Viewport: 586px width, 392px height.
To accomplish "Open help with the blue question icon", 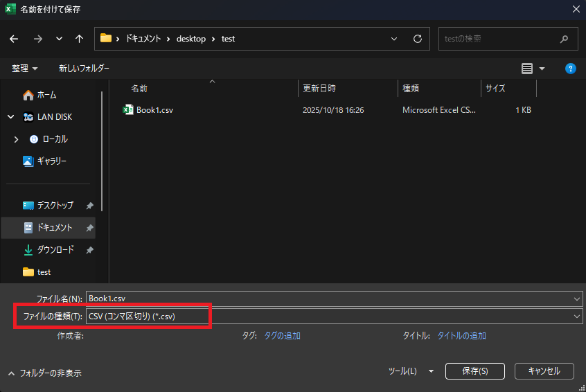I will (x=570, y=69).
